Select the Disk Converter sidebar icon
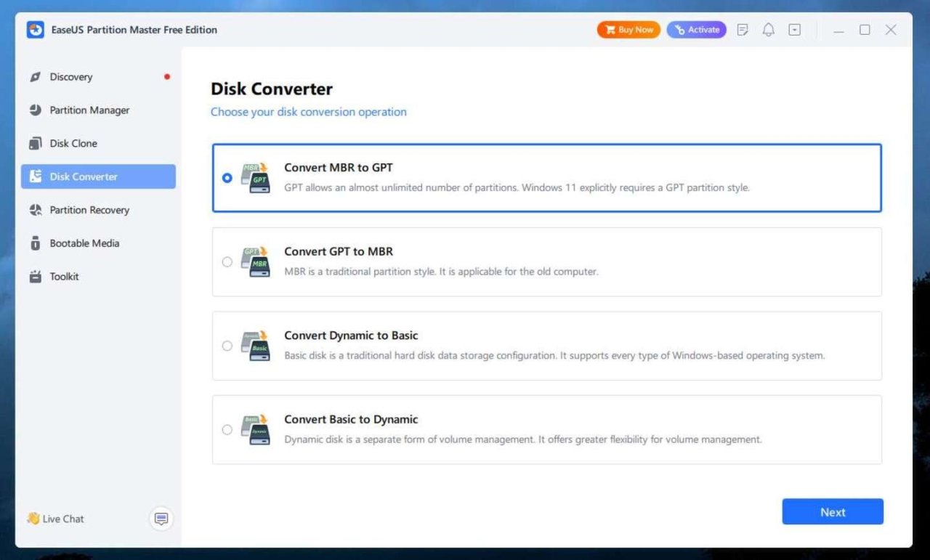 click(36, 176)
